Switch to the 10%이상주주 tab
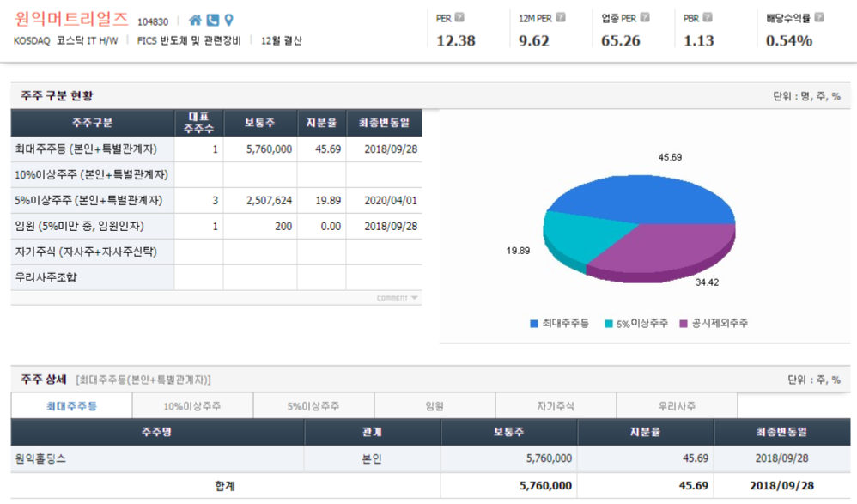This screenshot has height=504, width=857. point(192,405)
